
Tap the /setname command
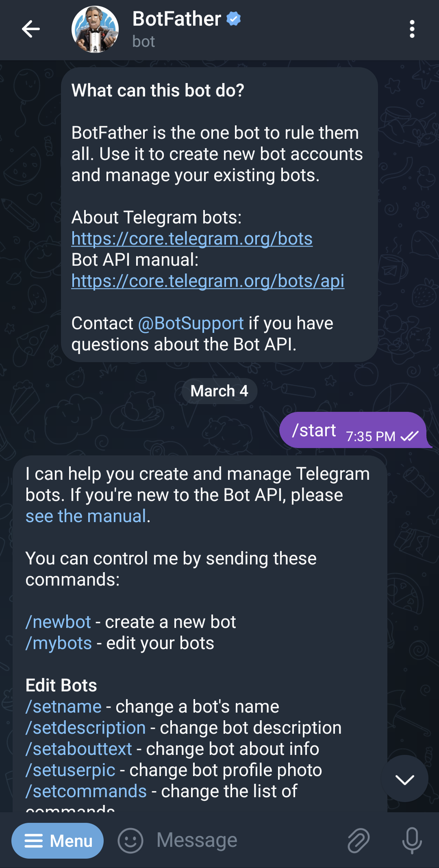[x=63, y=707]
